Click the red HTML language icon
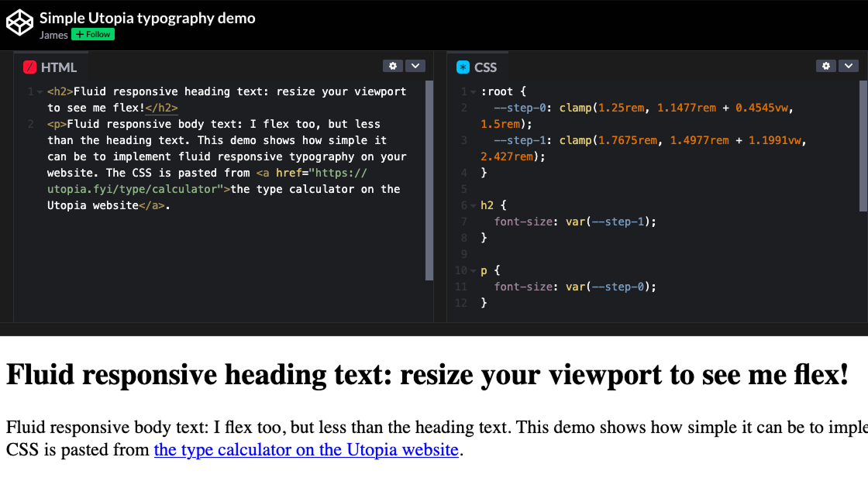The height and width of the screenshot is (488, 868). (29, 67)
